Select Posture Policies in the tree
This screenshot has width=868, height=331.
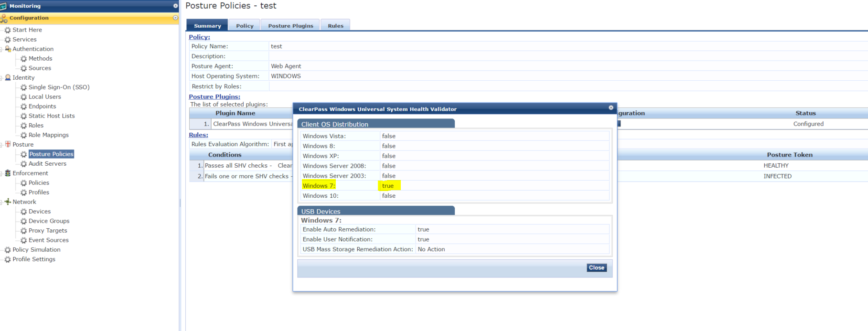point(51,154)
